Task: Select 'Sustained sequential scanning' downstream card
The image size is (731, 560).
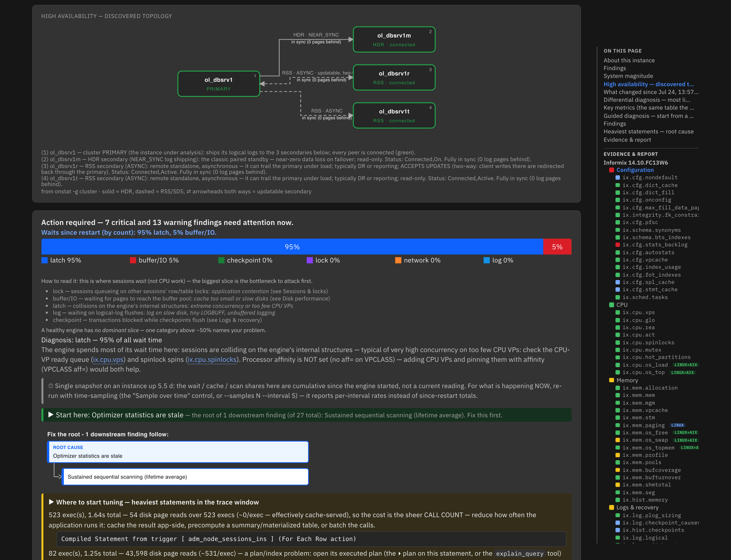Action: [185, 477]
